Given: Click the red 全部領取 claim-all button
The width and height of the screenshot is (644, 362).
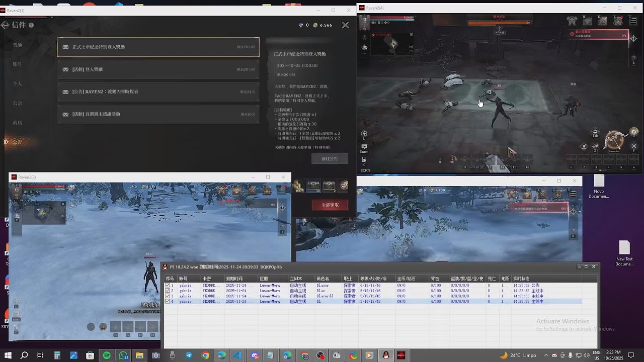Looking at the screenshot, I should point(330,205).
